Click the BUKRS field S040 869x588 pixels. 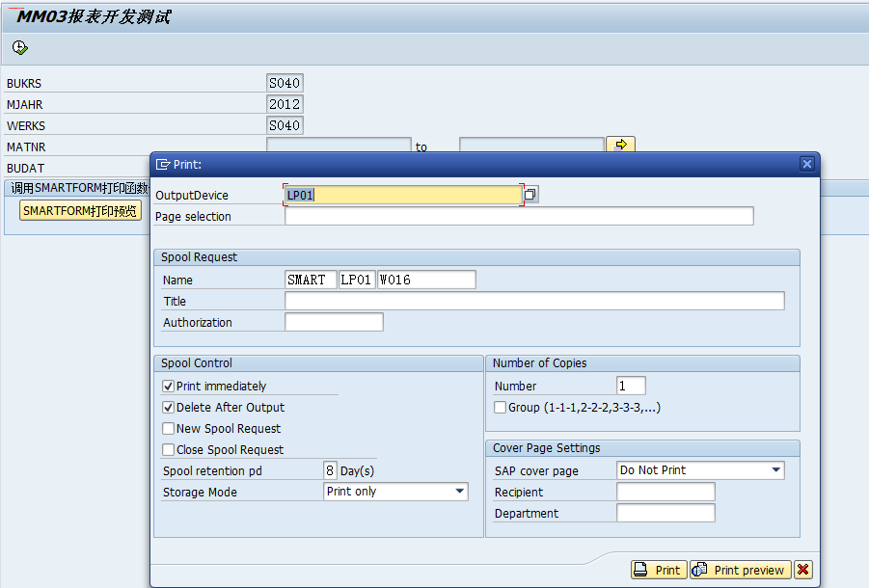(285, 83)
